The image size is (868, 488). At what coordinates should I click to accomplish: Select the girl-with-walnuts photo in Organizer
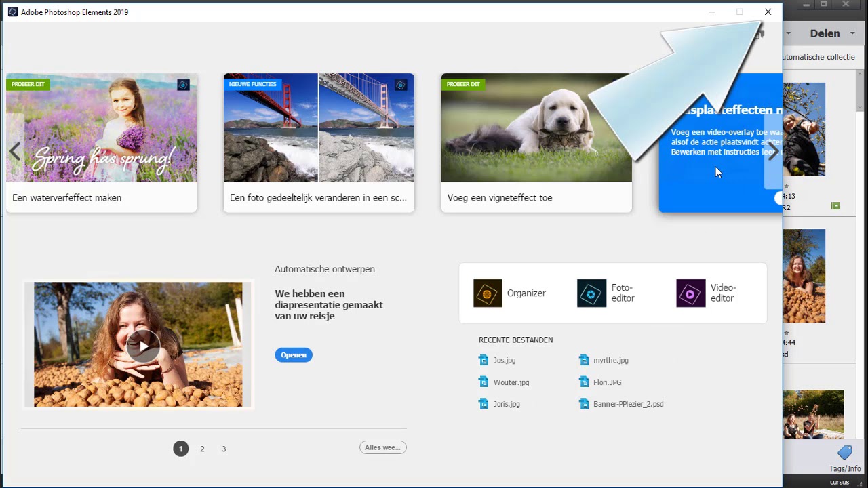tap(804, 276)
